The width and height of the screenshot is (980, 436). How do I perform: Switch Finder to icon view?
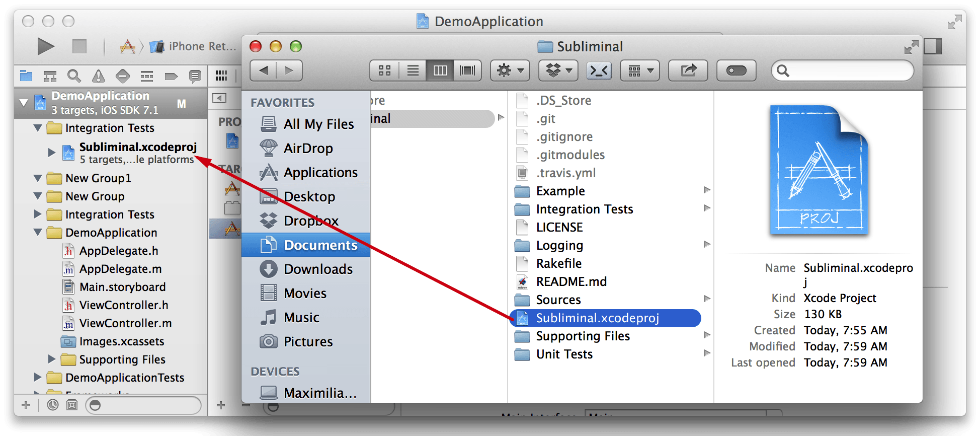[x=385, y=70]
